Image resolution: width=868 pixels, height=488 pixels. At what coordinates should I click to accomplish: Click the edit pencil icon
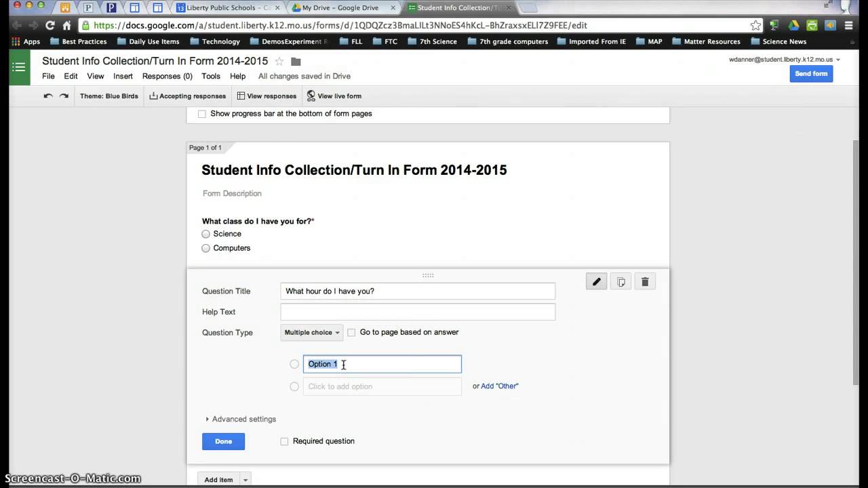click(597, 282)
